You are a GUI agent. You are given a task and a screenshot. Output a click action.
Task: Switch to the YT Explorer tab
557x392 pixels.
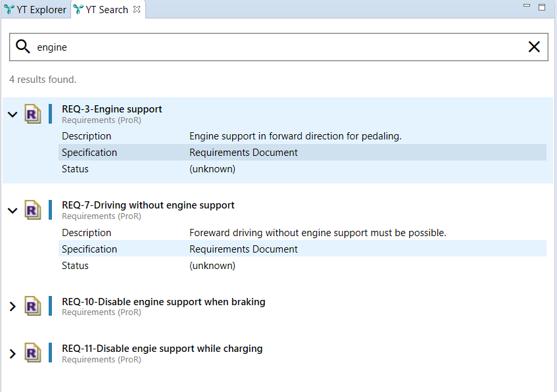tap(35, 10)
